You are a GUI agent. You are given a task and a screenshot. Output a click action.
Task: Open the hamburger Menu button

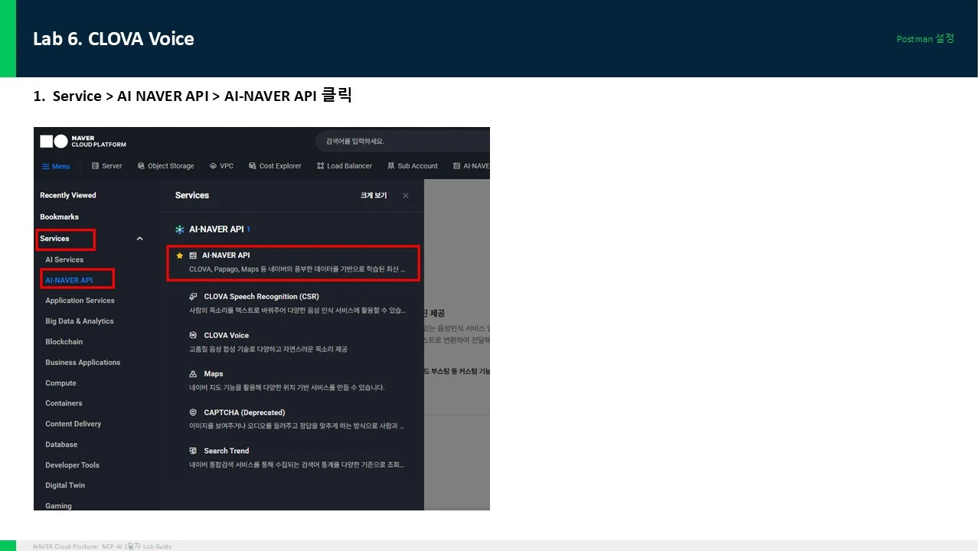(55, 166)
